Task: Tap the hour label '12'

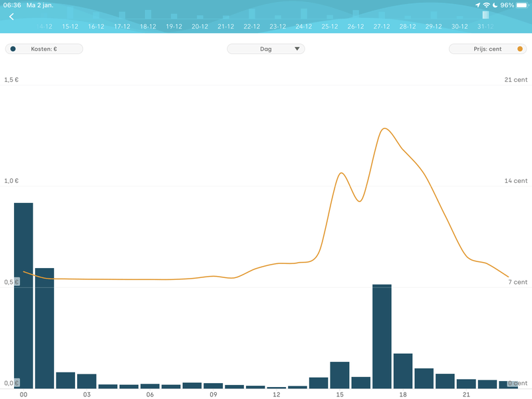Action: click(x=277, y=394)
